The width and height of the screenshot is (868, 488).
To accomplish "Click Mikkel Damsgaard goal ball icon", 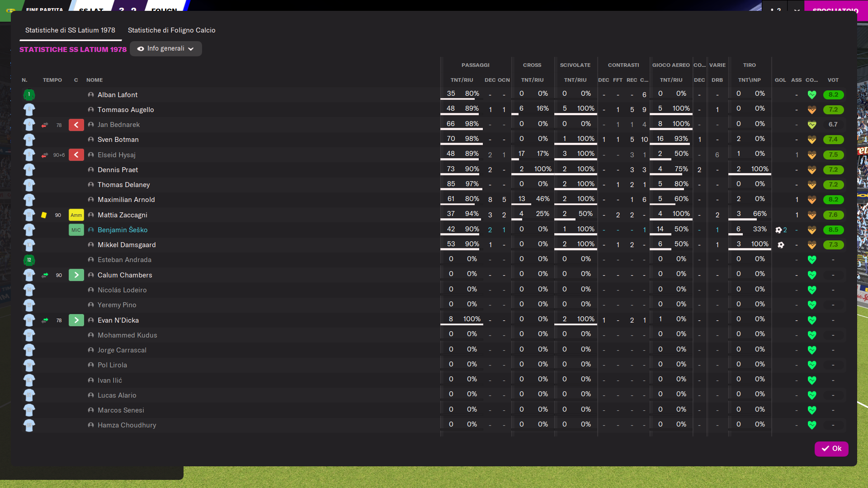I will tap(781, 245).
